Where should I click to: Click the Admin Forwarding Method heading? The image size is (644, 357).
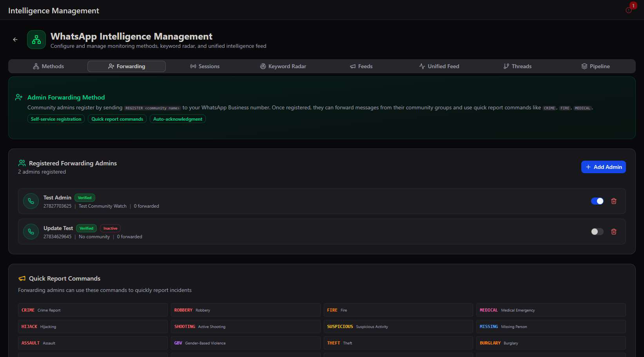pos(66,97)
